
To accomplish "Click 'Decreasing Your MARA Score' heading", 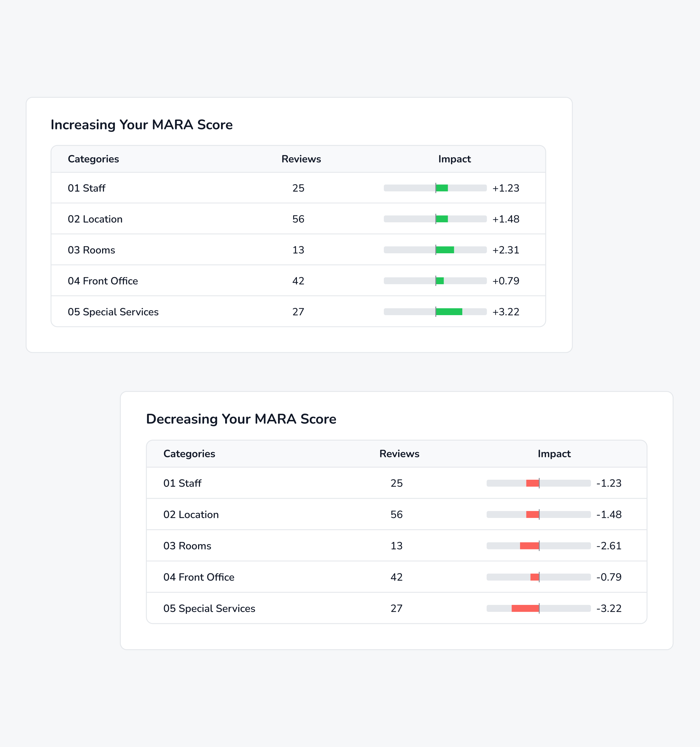I will pos(241,419).
